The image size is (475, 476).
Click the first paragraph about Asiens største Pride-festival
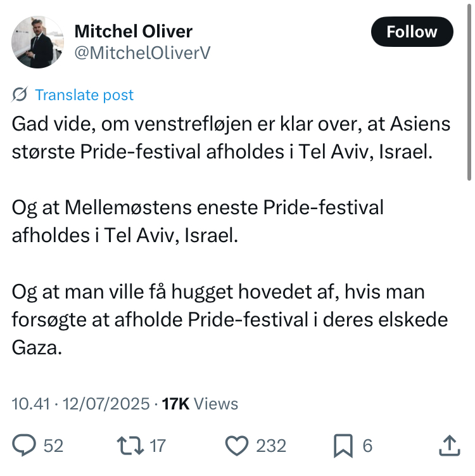(x=231, y=138)
